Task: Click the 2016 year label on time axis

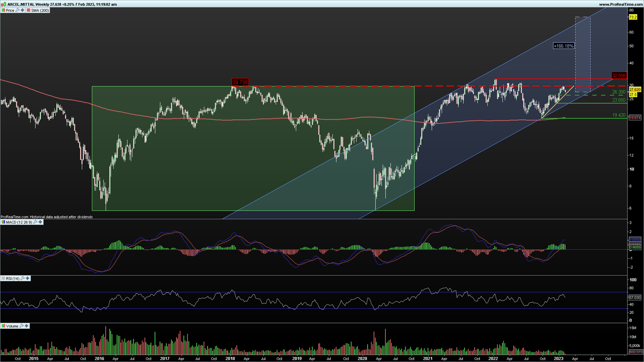Action: 99,359
